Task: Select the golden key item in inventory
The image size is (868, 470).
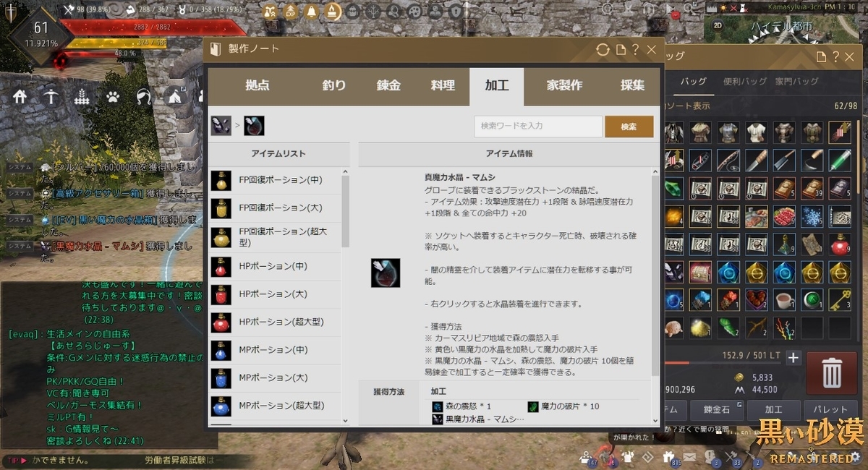Action: pos(840,299)
